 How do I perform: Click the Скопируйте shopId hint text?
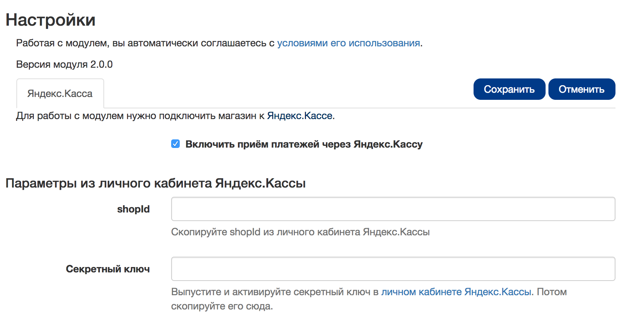[300, 232]
